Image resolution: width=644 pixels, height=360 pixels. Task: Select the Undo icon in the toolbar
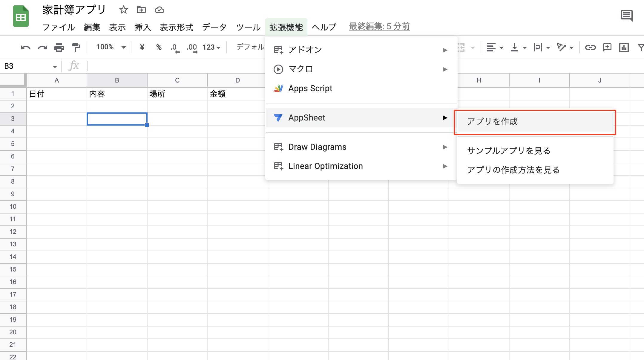coord(25,47)
